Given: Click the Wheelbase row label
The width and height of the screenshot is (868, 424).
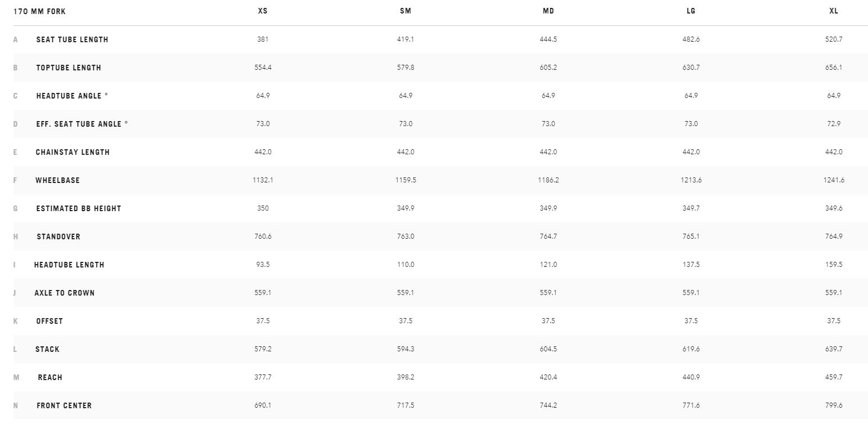Looking at the screenshot, I should 57,180.
